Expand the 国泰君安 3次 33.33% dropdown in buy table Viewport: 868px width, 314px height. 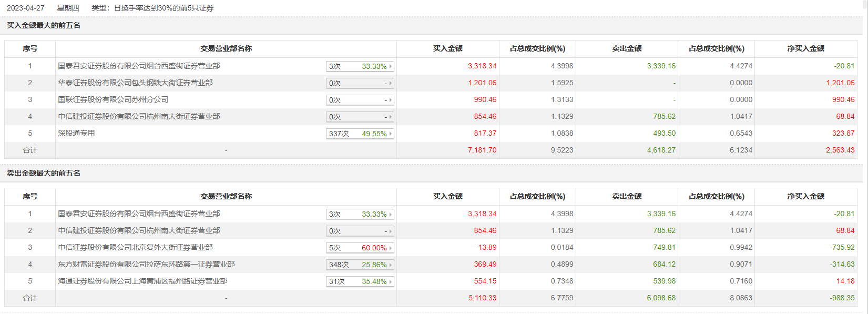360,66
